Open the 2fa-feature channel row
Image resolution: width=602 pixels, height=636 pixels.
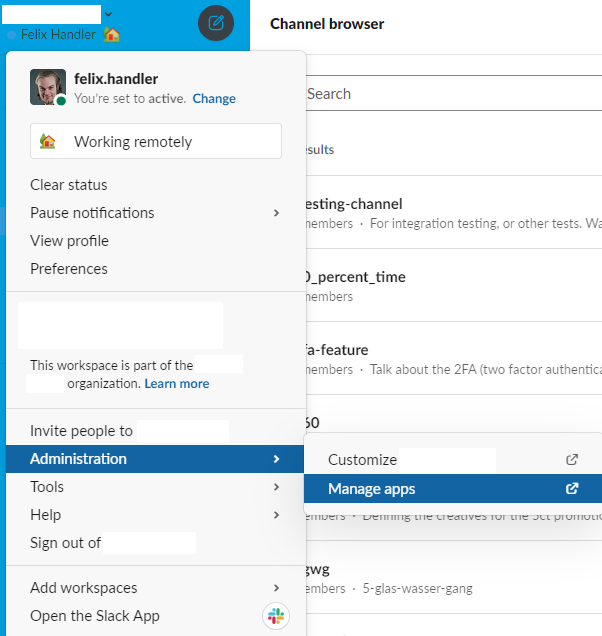click(453, 359)
